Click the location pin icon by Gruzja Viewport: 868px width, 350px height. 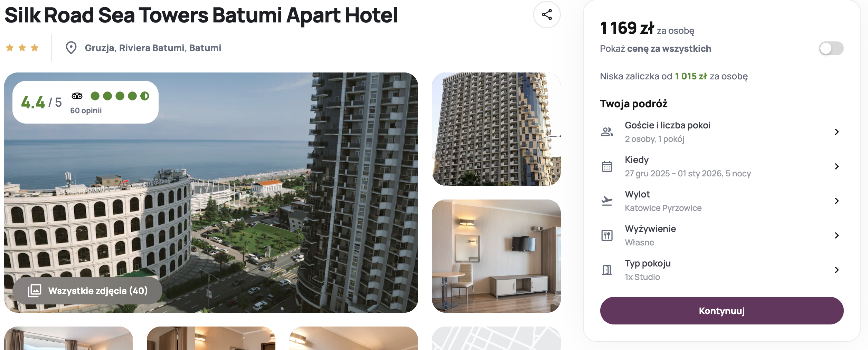pyautogui.click(x=71, y=48)
